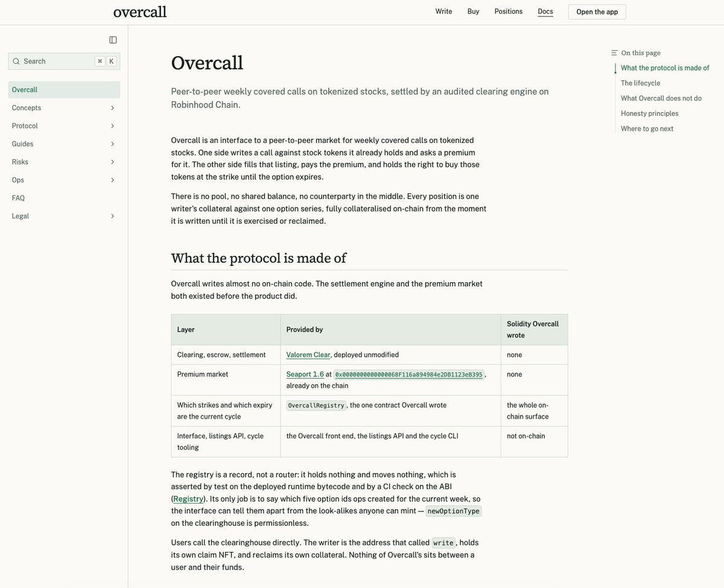Open the Registry link in the paragraph
Viewport: 724px width, 588px height.
coord(188,499)
